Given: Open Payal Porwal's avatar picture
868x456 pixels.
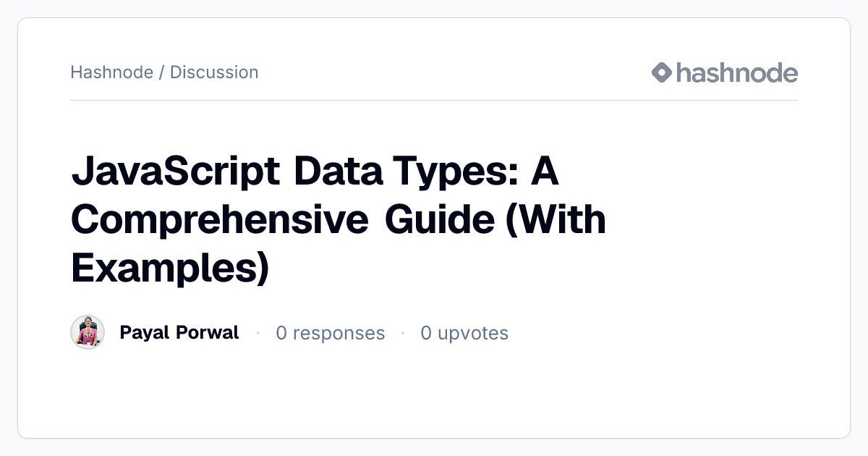Looking at the screenshot, I should point(88,332).
